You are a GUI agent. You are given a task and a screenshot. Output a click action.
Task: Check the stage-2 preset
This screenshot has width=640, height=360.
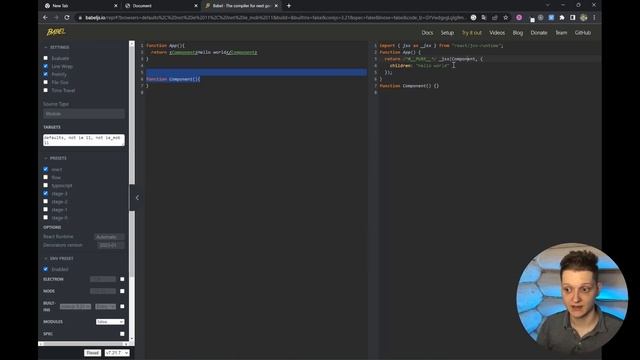coord(45,201)
